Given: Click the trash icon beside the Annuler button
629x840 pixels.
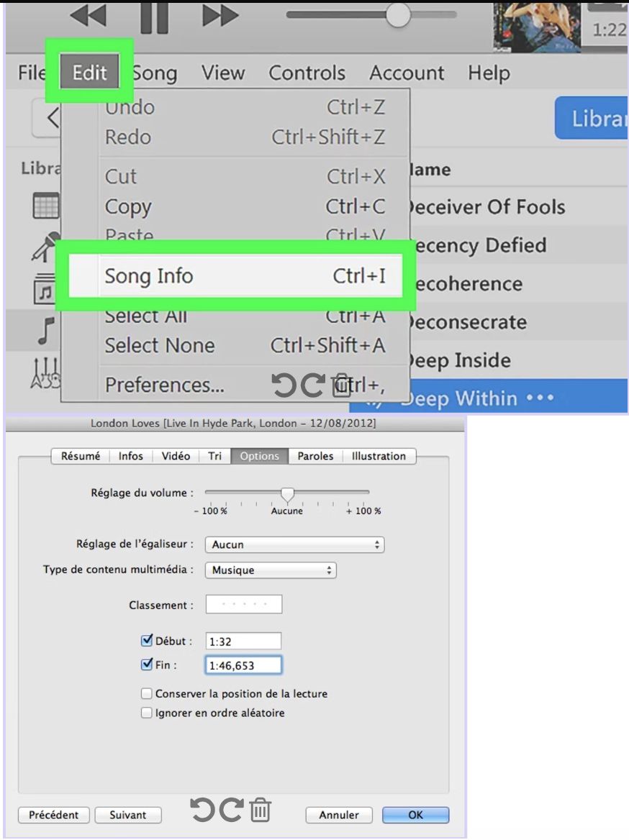Looking at the screenshot, I should tap(260, 811).
